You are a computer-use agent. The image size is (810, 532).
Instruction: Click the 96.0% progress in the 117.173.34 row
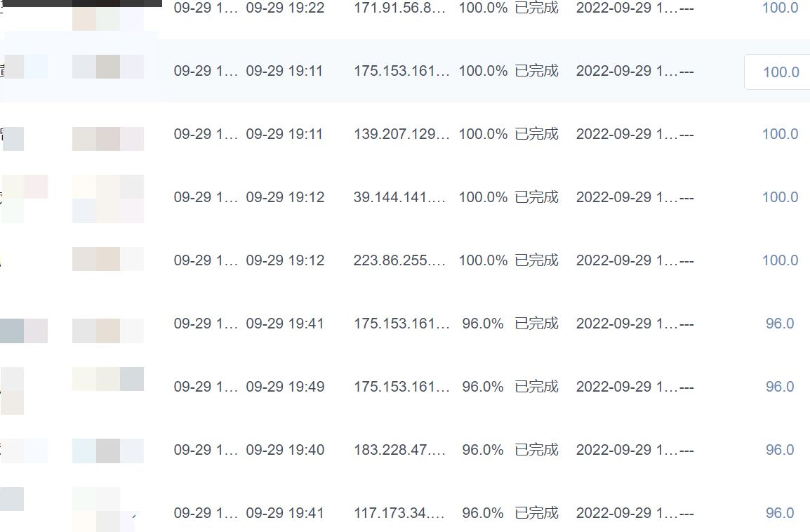pos(482,513)
